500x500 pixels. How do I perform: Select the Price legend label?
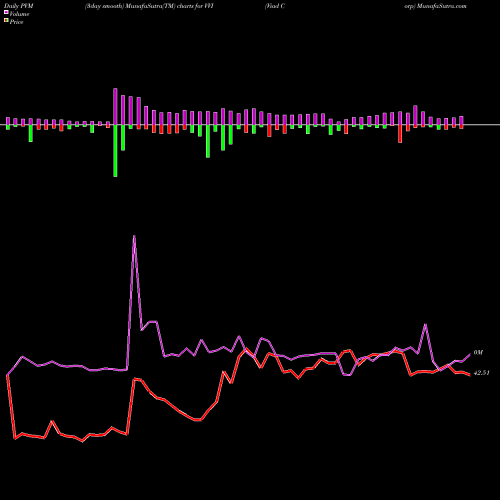coord(16,22)
